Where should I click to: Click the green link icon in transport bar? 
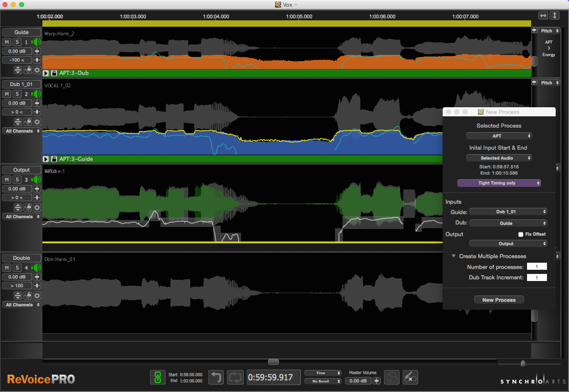[x=158, y=377]
